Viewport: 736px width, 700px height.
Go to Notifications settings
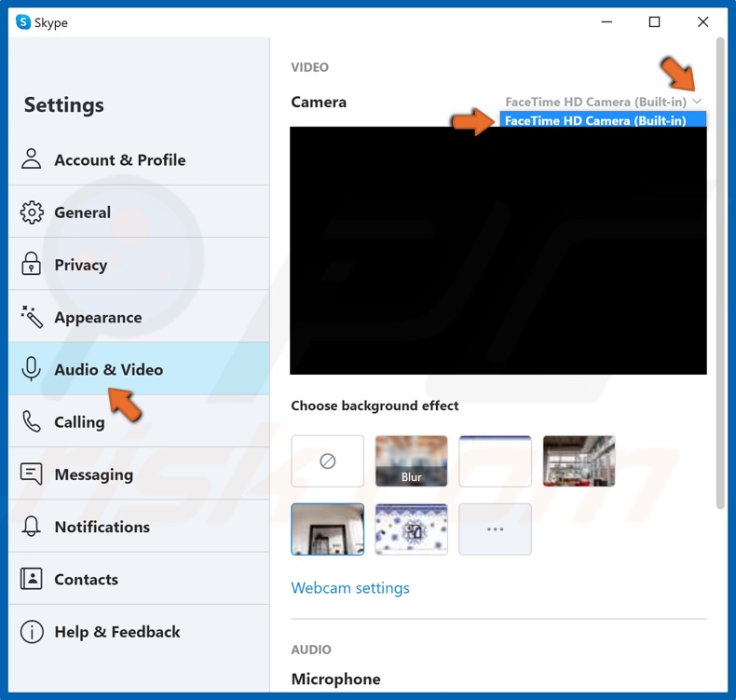139,527
